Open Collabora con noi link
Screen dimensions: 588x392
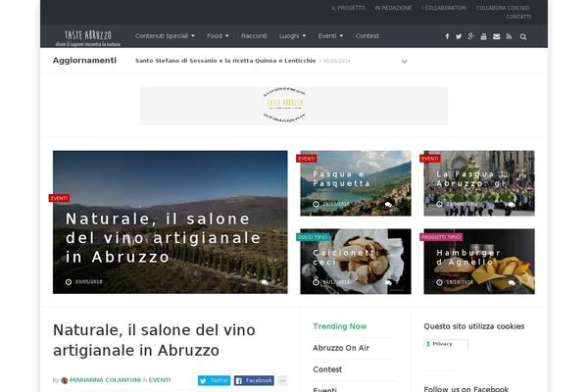click(x=503, y=8)
